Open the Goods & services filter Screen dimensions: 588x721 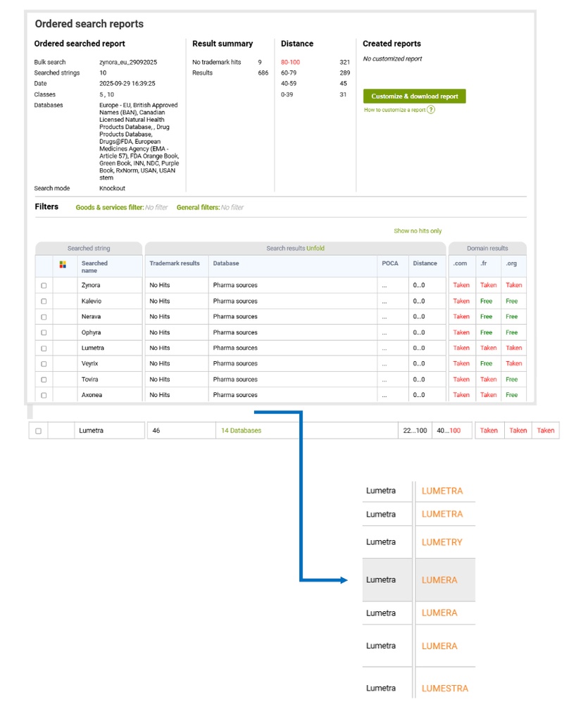point(109,207)
